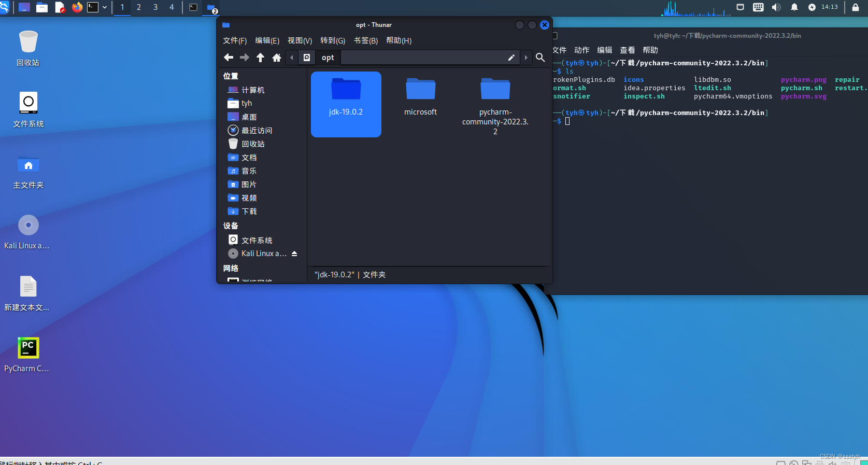868x465 pixels.
Task: Open the 回收站 desktop icon
Action: [28, 48]
